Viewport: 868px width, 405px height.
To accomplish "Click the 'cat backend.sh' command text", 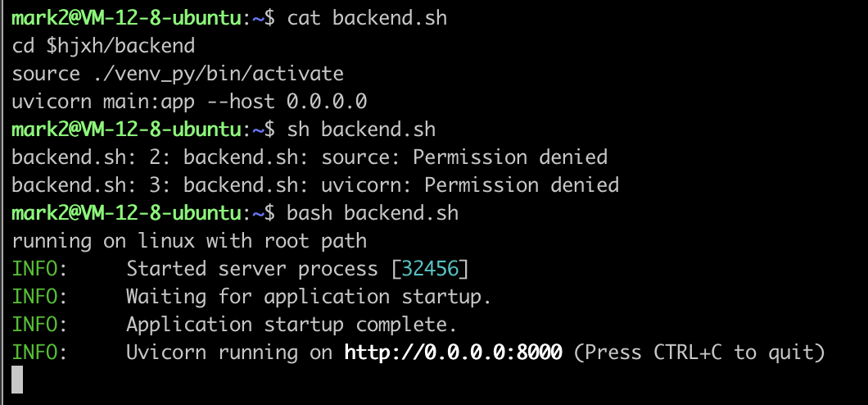I will (367, 19).
